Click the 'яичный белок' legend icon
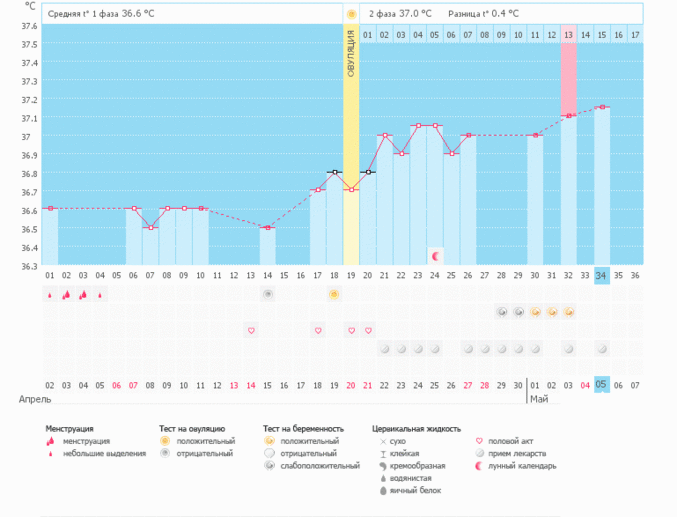Screen dimensions: 677x517 click(x=384, y=490)
